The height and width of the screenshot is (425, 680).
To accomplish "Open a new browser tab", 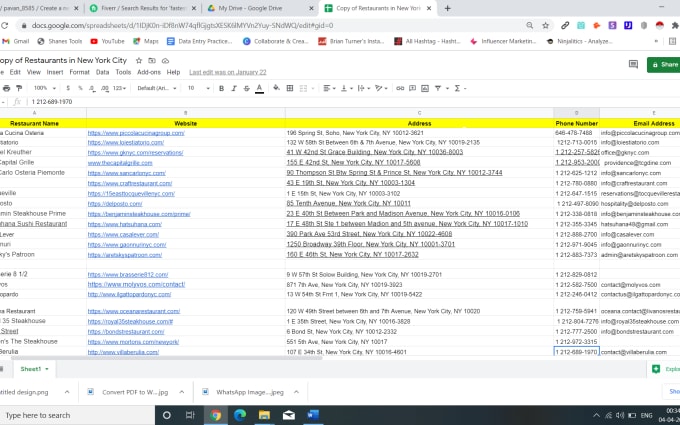I will coord(448,8).
